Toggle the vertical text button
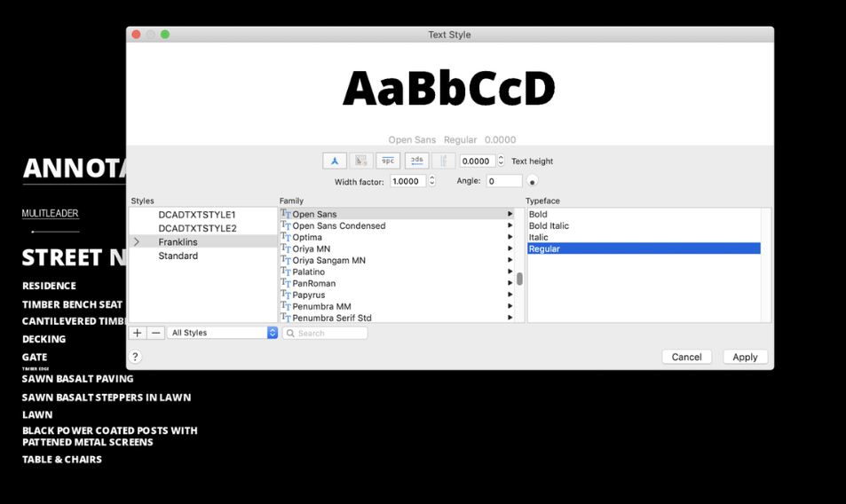This screenshot has width=846, height=504. click(x=444, y=161)
